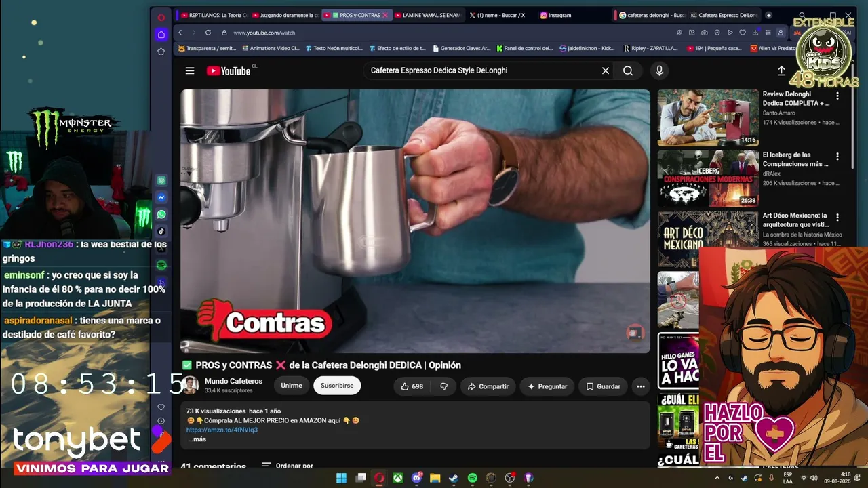Click the Unirme channel membership button

(x=292, y=386)
